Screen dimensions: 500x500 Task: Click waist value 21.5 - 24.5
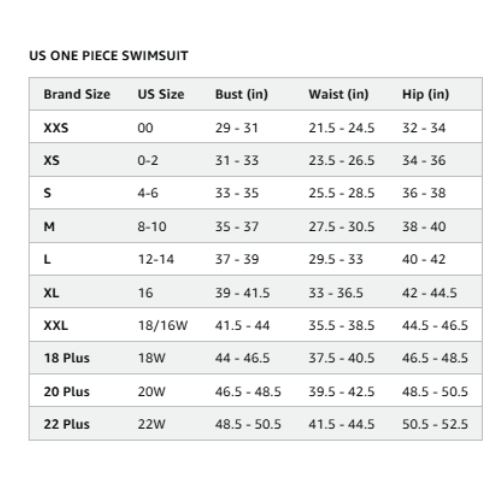tap(341, 128)
